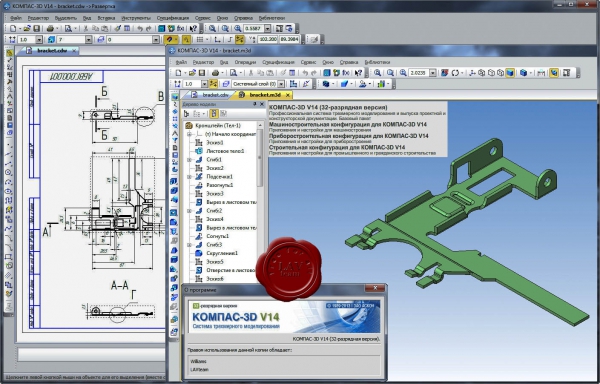This screenshot has height=384, width=600.
Task: Select Эскиз:1 in model tree
Action: click(215, 143)
